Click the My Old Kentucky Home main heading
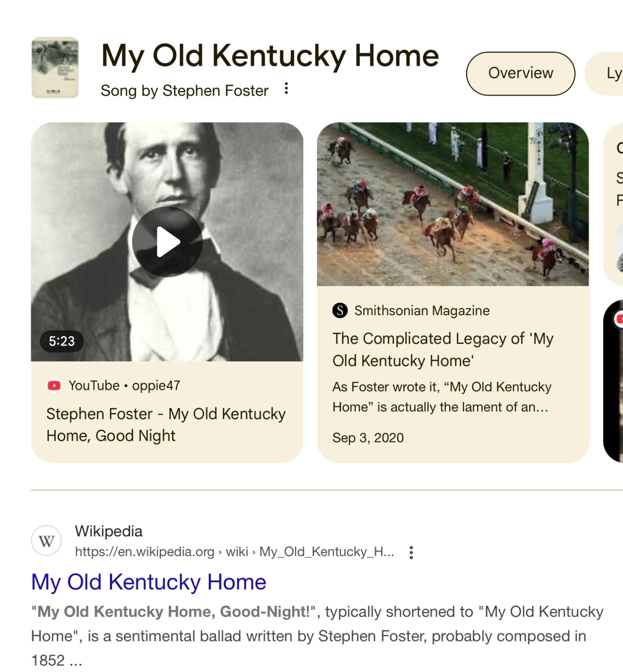623x672 pixels. (x=270, y=56)
